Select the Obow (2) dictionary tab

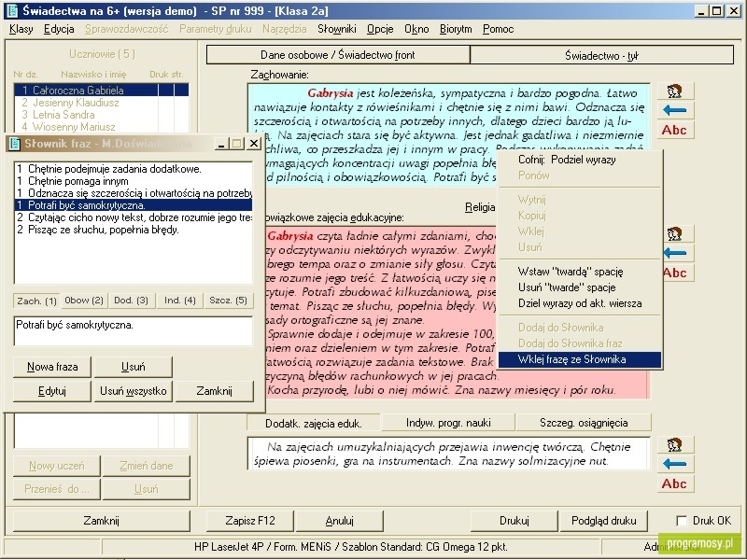tap(84, 301)
